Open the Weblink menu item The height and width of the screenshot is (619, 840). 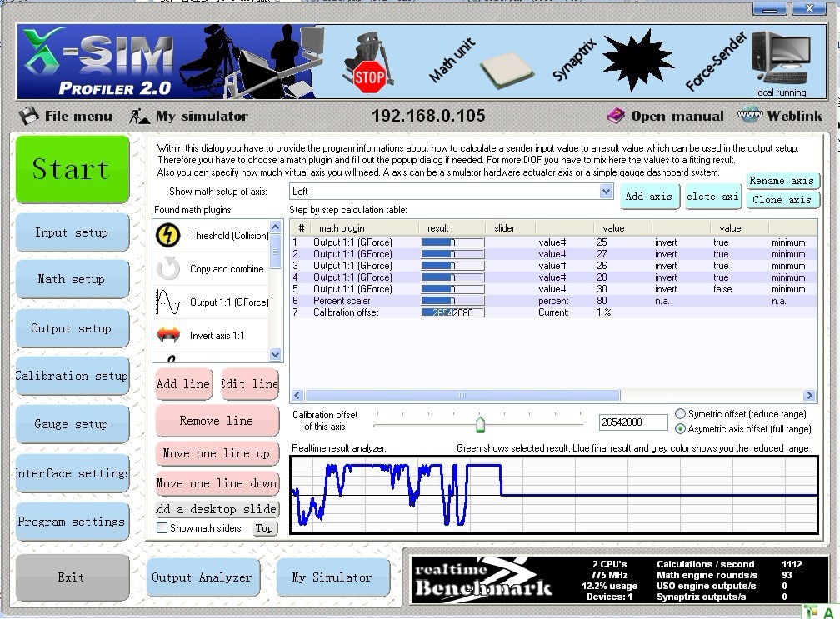coord(794,116)
